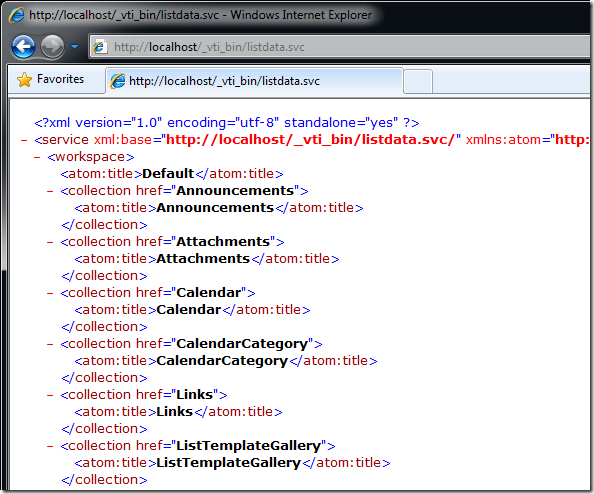Collapse the Calendar collection node
Viewport: 594px width, 494px height.
tap(50, 293)
